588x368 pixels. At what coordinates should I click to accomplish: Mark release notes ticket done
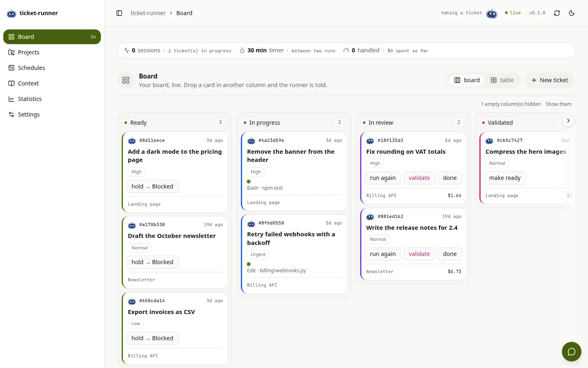pos(450,254)
